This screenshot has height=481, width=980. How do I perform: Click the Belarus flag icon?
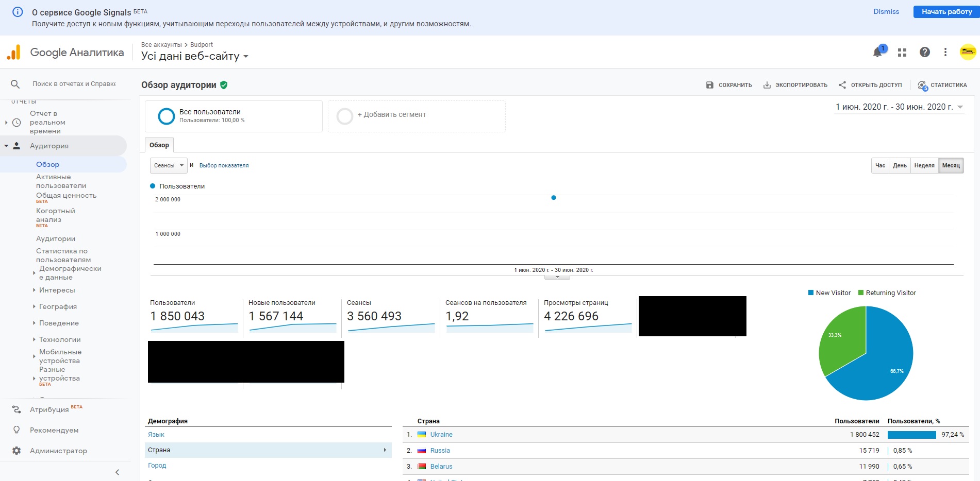(x=422, y=467)
